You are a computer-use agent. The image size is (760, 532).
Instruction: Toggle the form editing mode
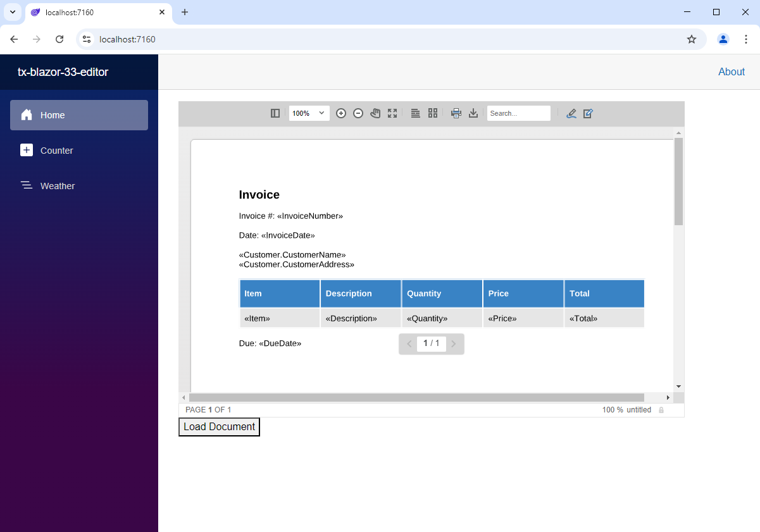click(x=588, y=113)
